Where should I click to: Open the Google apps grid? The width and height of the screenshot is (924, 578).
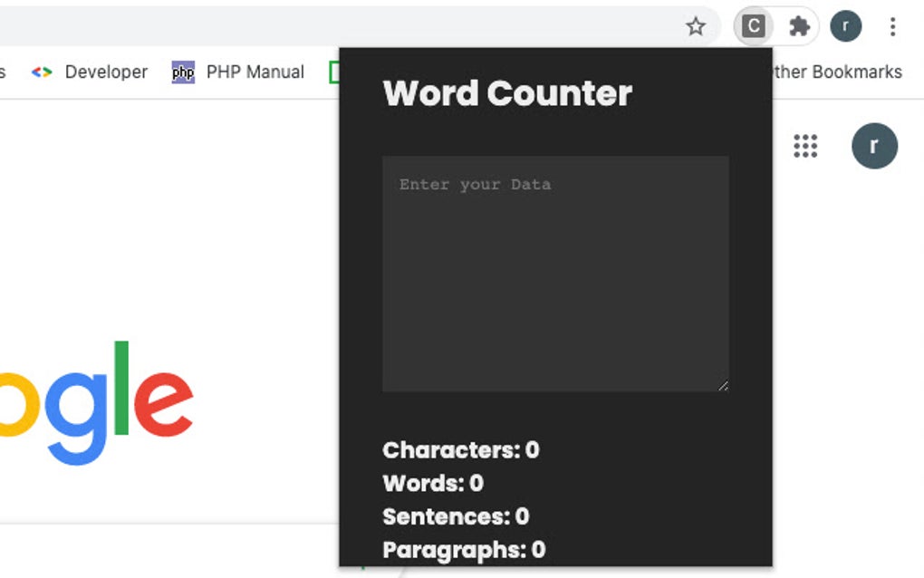pyautogui.click(x=805, y=146)
